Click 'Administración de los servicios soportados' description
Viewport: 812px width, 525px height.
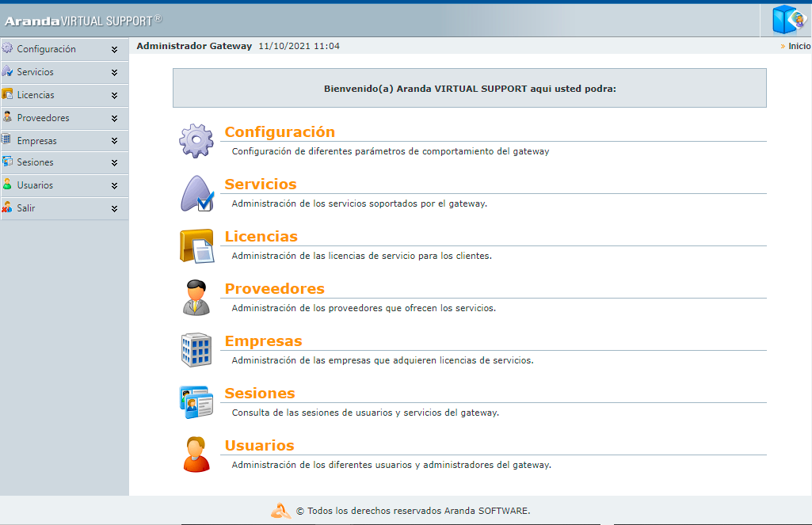360,204
